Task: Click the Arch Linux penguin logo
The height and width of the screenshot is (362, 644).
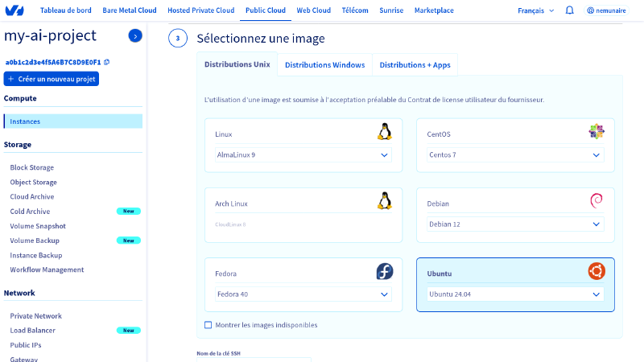Action: (x=385, y=201)
